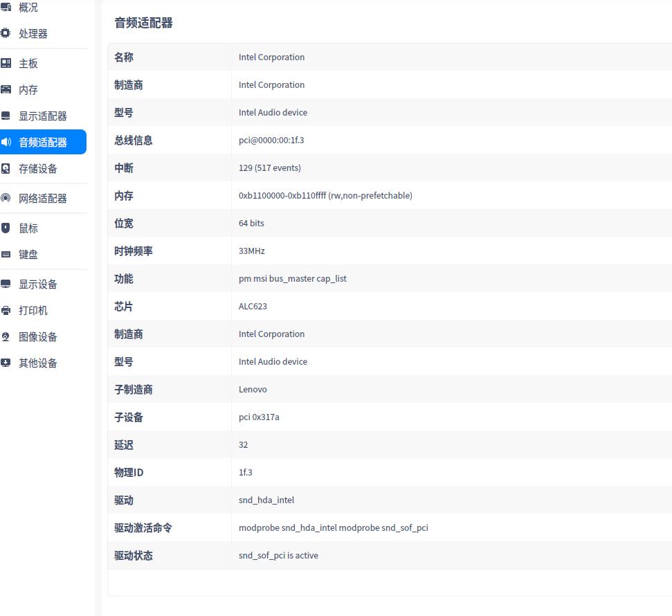The width and height of the screenshot is (672, 616).
Task: Click the 概况 overview icon in sidebar
Action: tap(6, 7)
